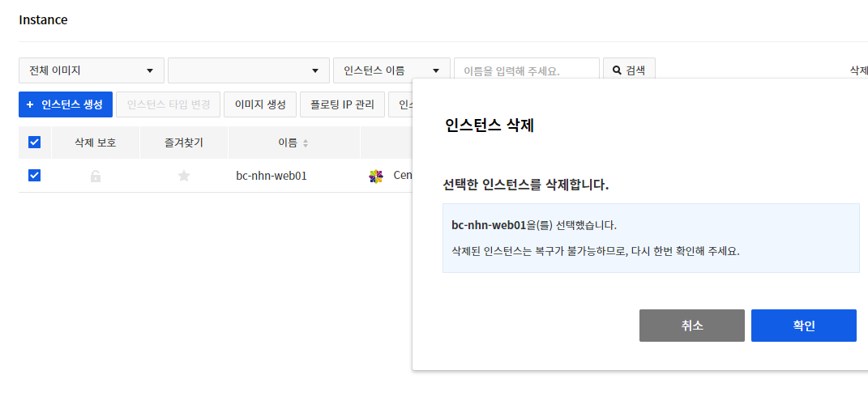Open the 전체 이미지 dropdown
The image size is (868, 396).
pyautogui.click(x=92, y=70)
